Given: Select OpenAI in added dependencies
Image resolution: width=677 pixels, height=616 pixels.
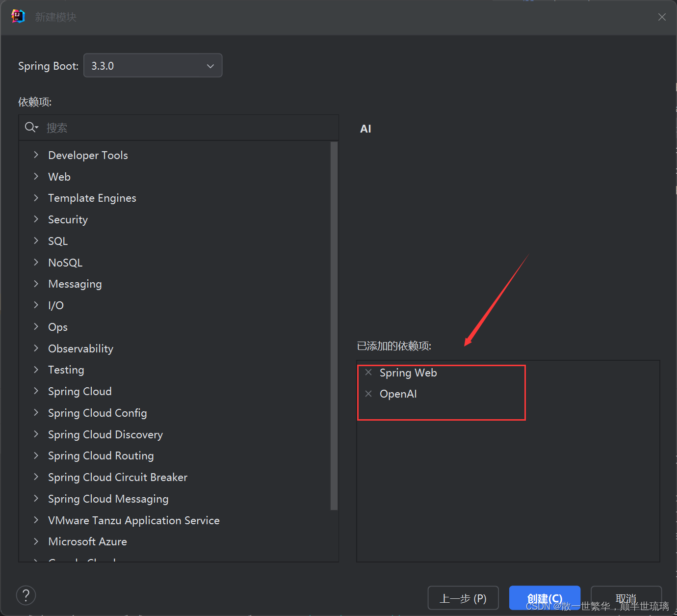Looking at the screenshot, I should [x=398, y=394].
